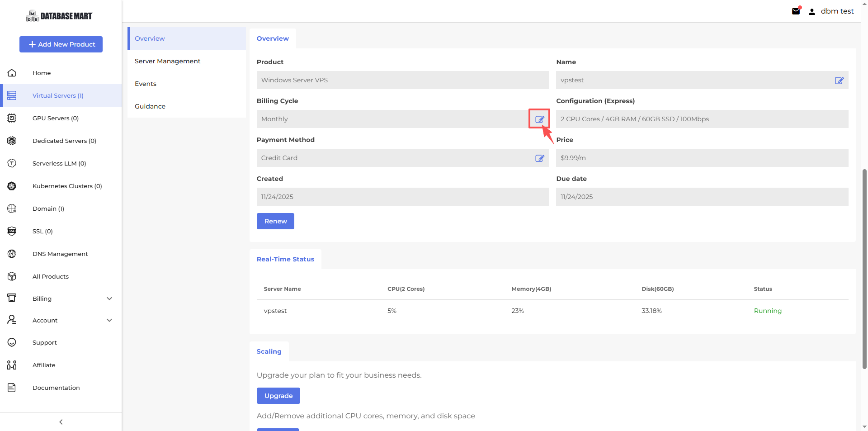Click the Created date field
The width and height of the screenshot is (868, 431).
point(403,197)
